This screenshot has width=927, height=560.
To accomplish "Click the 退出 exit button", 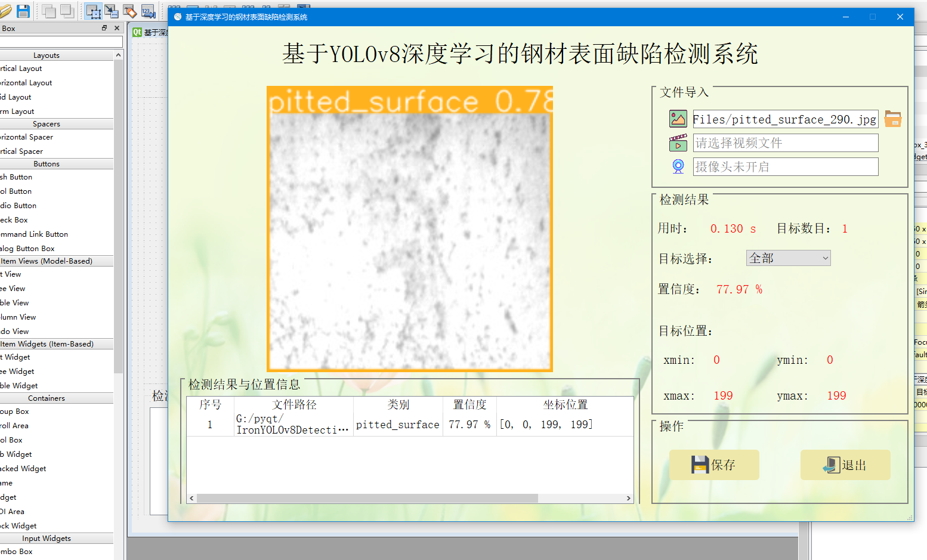I will [x=845, y=465].
